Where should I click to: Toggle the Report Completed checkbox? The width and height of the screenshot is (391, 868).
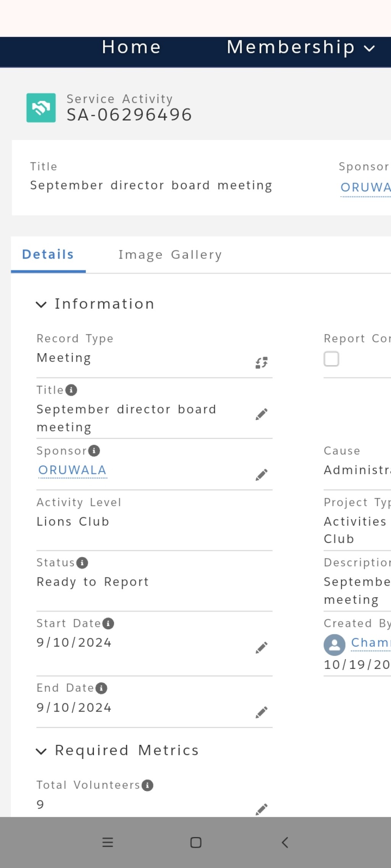(x=331, y=359)
